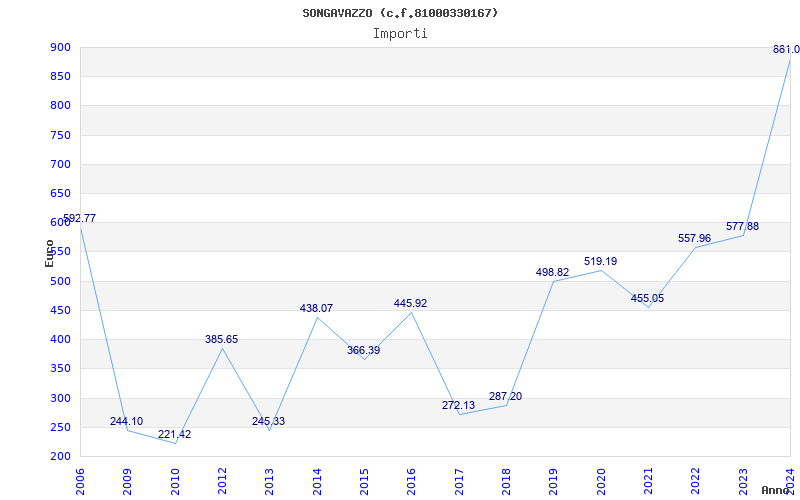800x500 pixels.
Task: Click the y-axis tick 250
Action: [60, 427]
